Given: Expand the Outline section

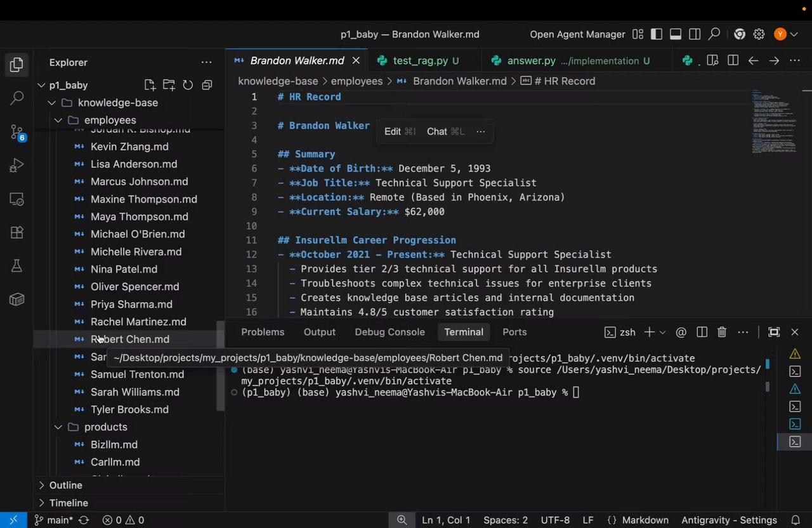Looking at the screenshot, I should click(x=129, y=485).
